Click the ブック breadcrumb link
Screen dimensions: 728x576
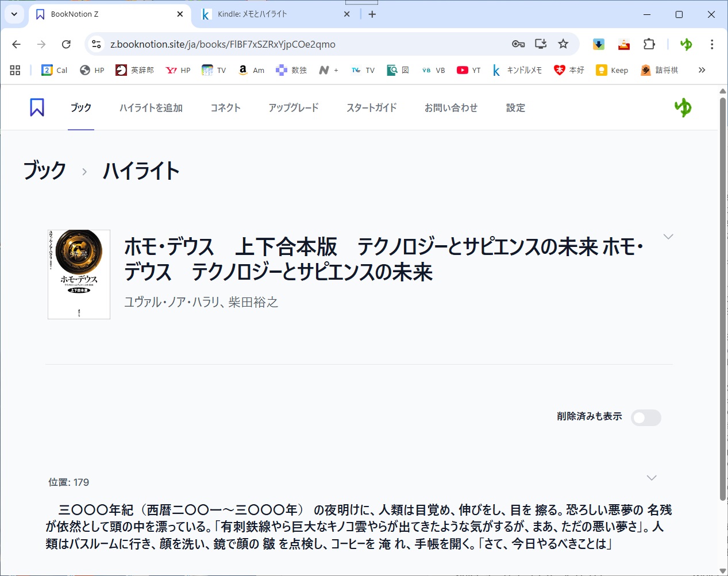[x=45, y=171]
